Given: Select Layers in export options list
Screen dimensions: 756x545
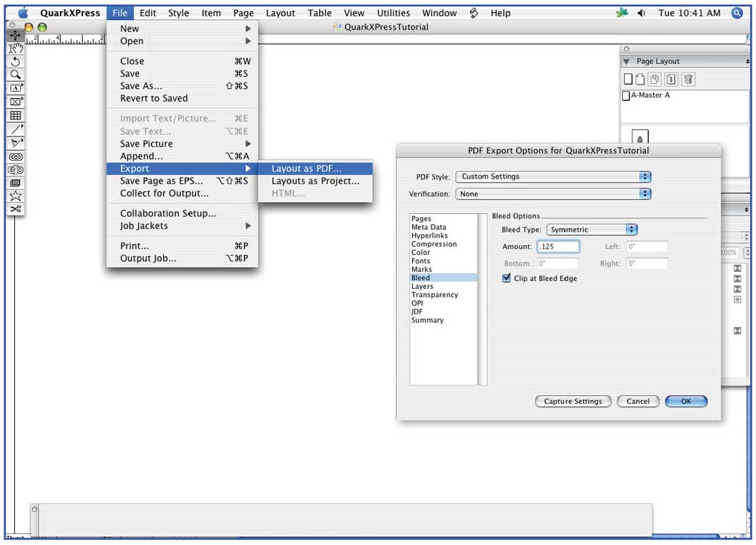Looking at the screenshot, I should point(443,286).
